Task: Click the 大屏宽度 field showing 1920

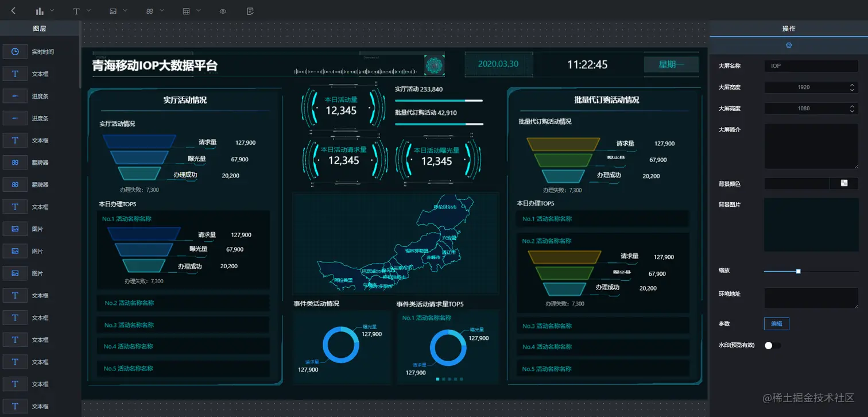Action: point(804,87)
